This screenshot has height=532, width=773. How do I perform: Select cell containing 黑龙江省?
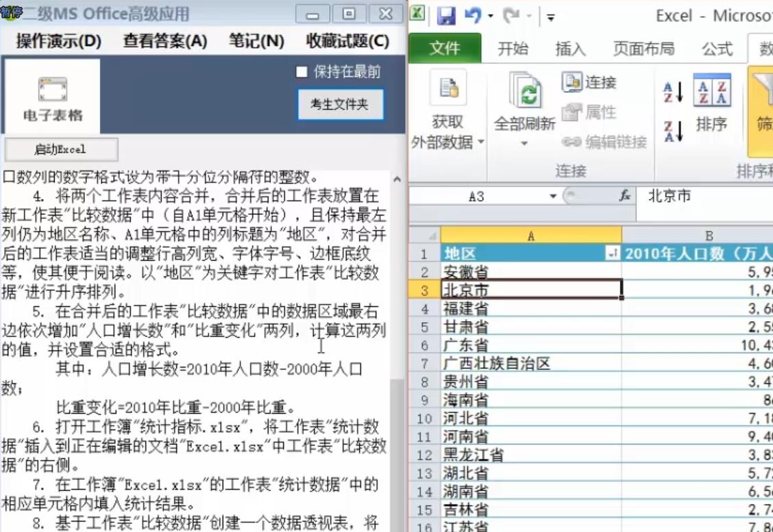531,455
